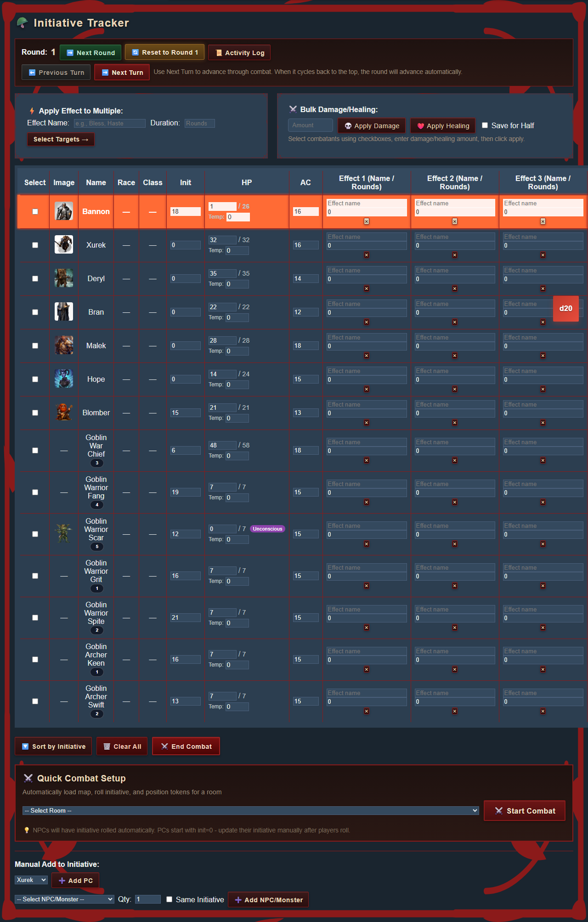588x922 pixels.
Task: Click Bran's portrait image
Action: tap(64, 312)
